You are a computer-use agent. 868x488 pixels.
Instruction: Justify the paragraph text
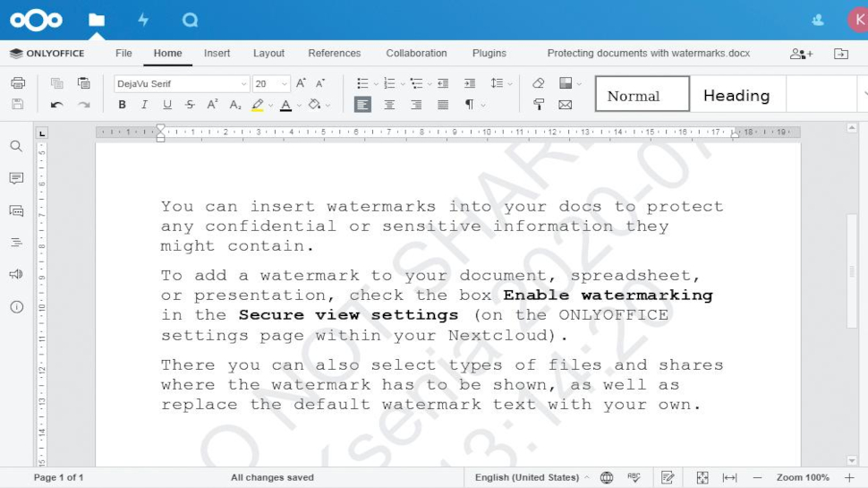(443, 105)
